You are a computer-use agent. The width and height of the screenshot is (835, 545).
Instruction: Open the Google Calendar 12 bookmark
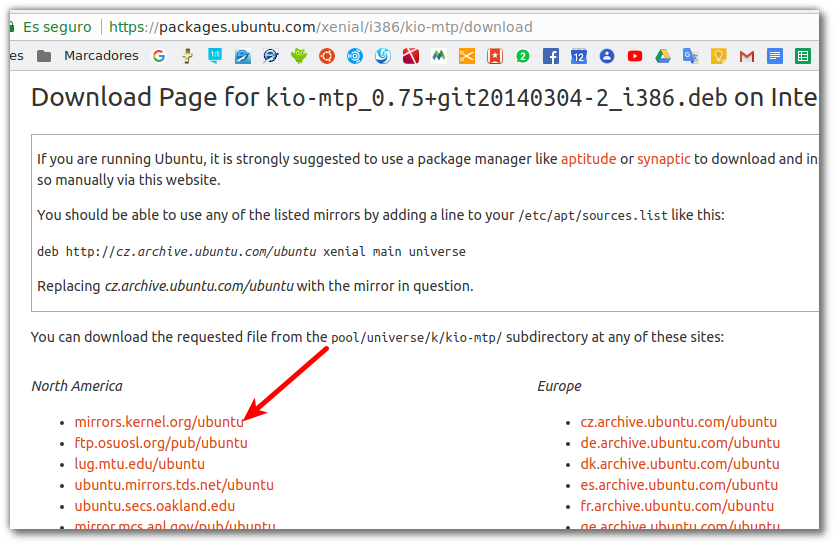coord(579,56)
